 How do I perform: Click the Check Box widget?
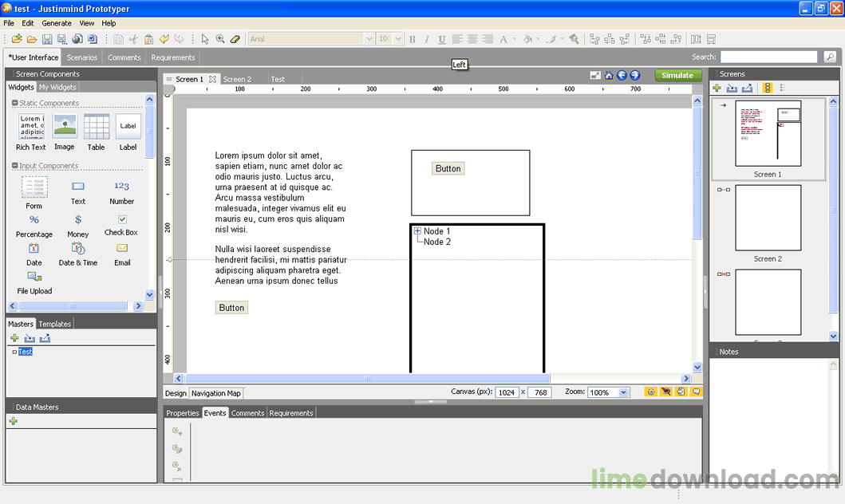click(122, 225)
